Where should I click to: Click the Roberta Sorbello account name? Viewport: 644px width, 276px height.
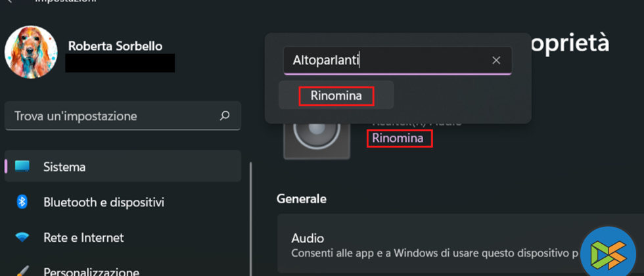click(115, 46)
